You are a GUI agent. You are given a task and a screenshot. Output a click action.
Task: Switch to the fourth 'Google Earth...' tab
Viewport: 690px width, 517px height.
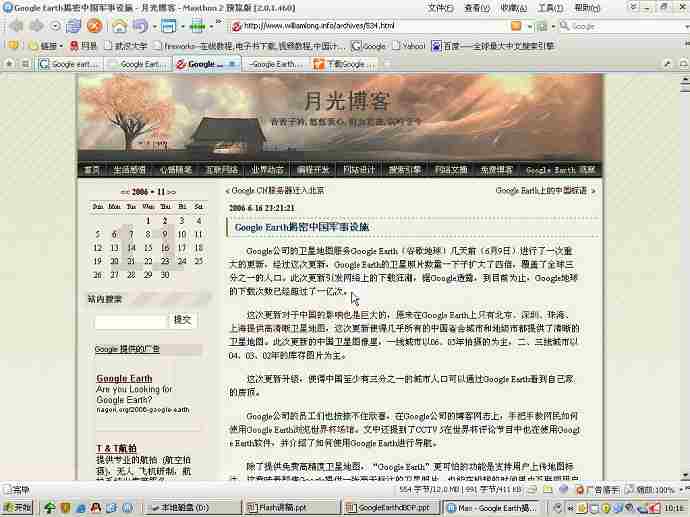click(276, 64)
